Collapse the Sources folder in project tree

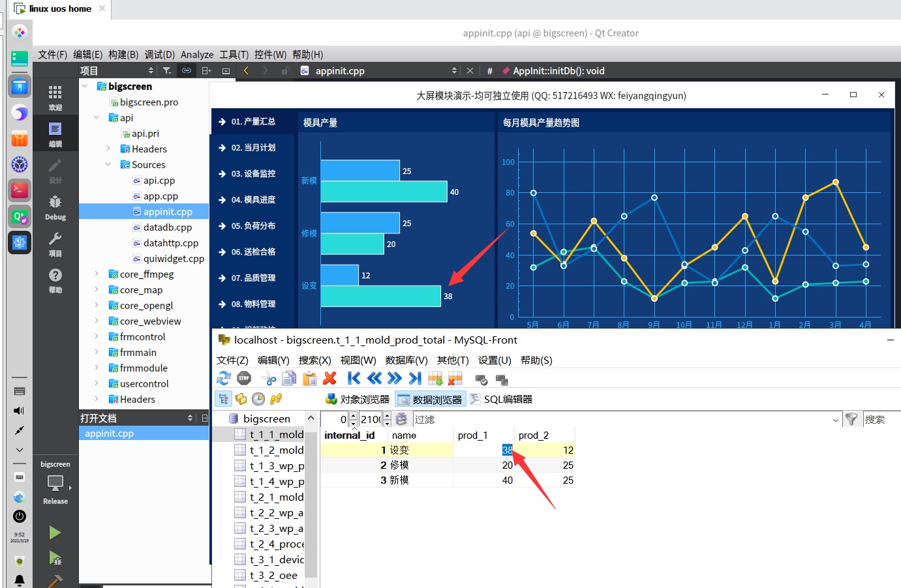pyautogui.click(x=108, y=165)
